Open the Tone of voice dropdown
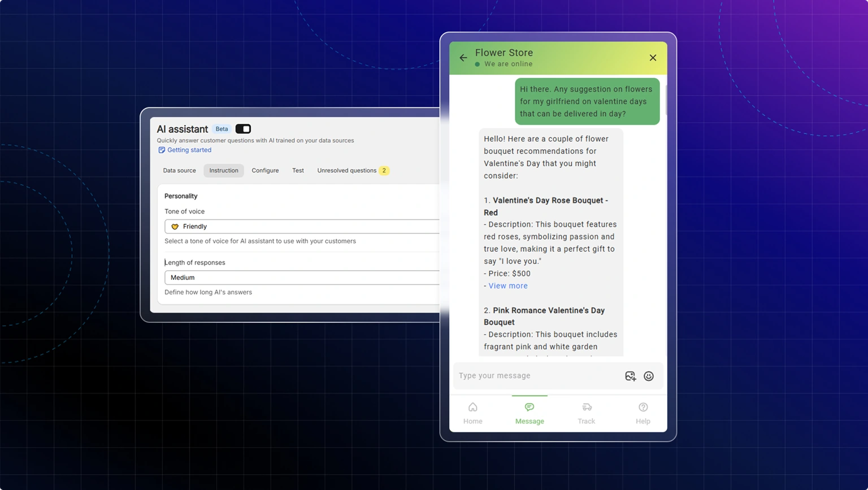Image resolution: width=868 pixels, height=490 pixels. [302, 227]
